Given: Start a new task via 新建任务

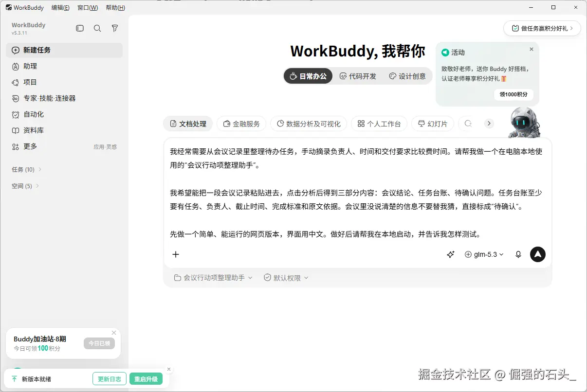Looking at the screenshot, I should pos(64,50).
